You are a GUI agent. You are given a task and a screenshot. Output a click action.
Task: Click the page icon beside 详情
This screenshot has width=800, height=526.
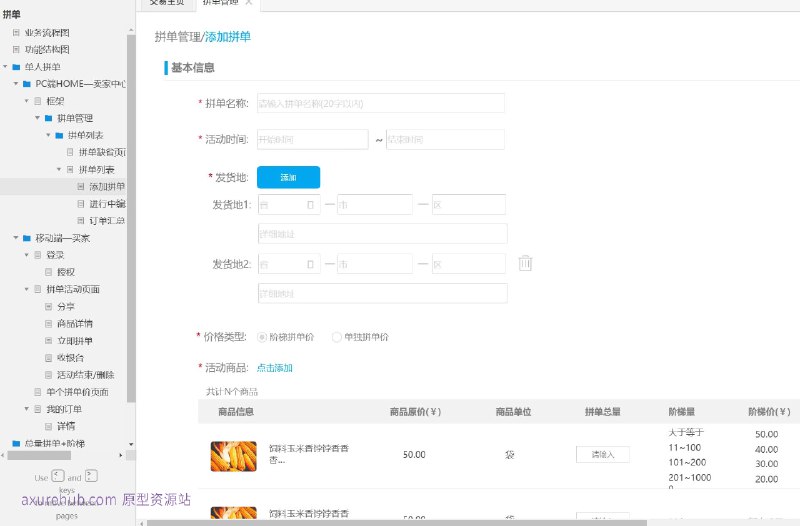click(48, 426)
